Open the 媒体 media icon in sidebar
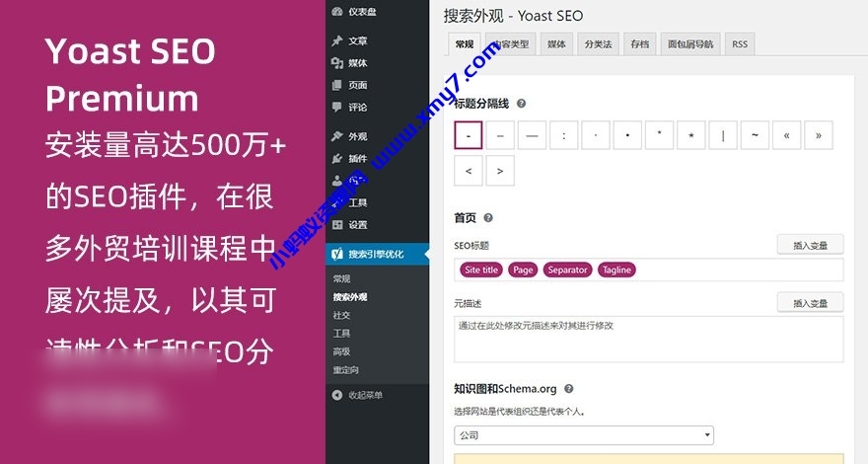The height and width of the screenshot is (464, 868). (x=337, y=62)
